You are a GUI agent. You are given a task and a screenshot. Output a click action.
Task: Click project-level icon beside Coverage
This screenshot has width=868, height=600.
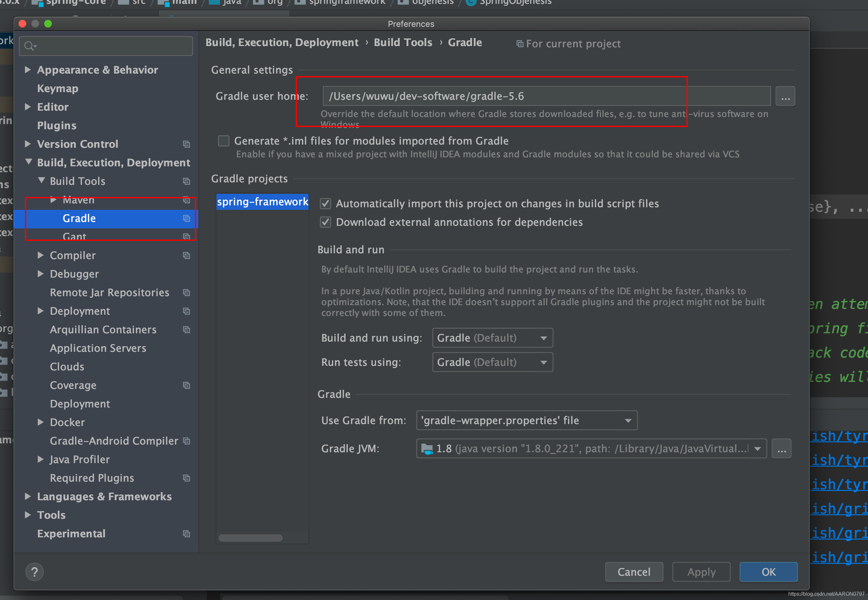click(186, 385)
